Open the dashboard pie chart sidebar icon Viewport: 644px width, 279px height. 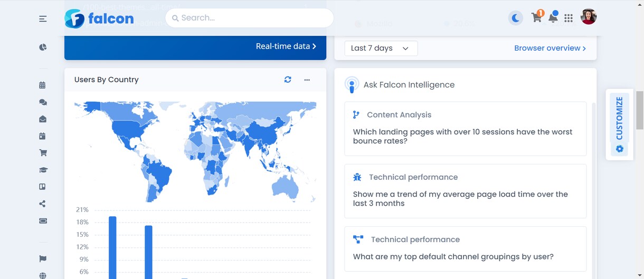(43, 47)
